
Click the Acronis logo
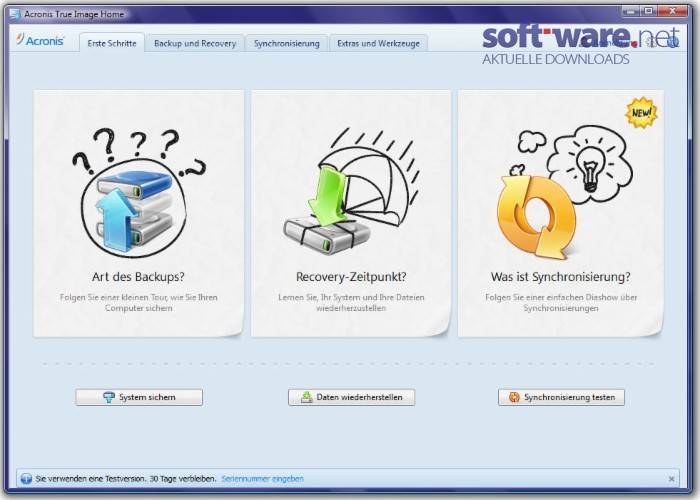tap(40, 40)
